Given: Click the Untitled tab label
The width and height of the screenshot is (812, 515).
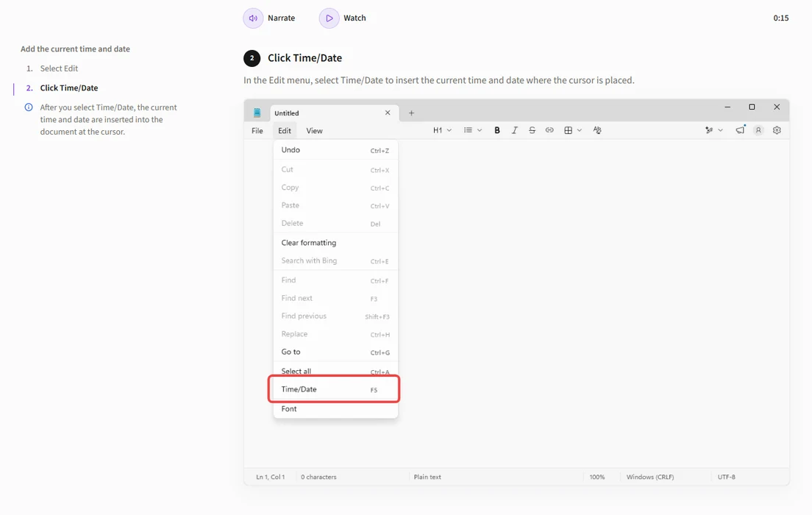Looking at the screenshot, I should click(x=286, y=113).
